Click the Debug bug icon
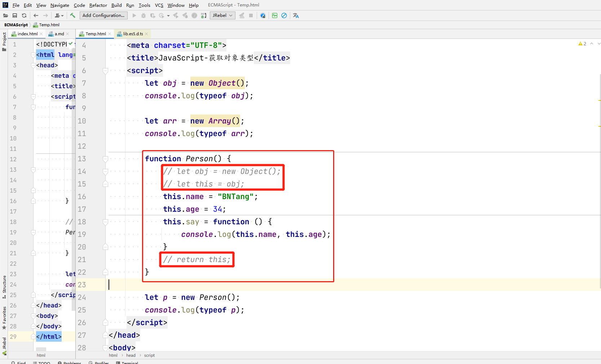This screenshot has height=364, width=601. click(143, 15)
